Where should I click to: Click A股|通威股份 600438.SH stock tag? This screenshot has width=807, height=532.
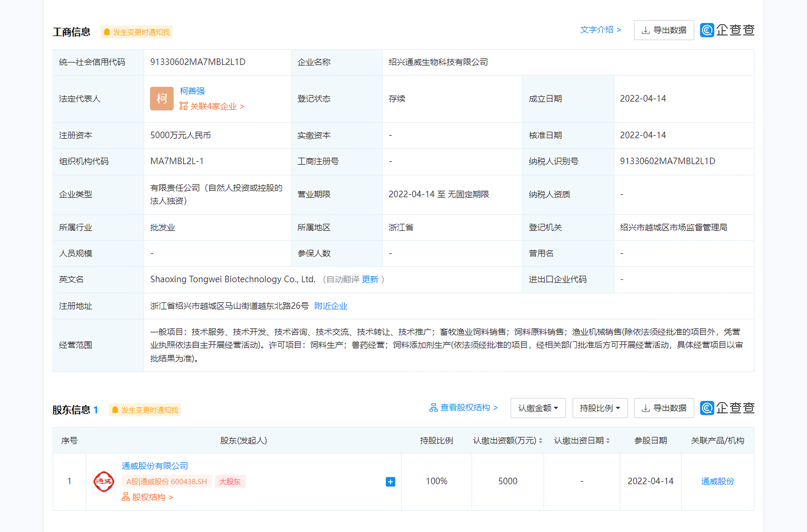pos(167,481)
